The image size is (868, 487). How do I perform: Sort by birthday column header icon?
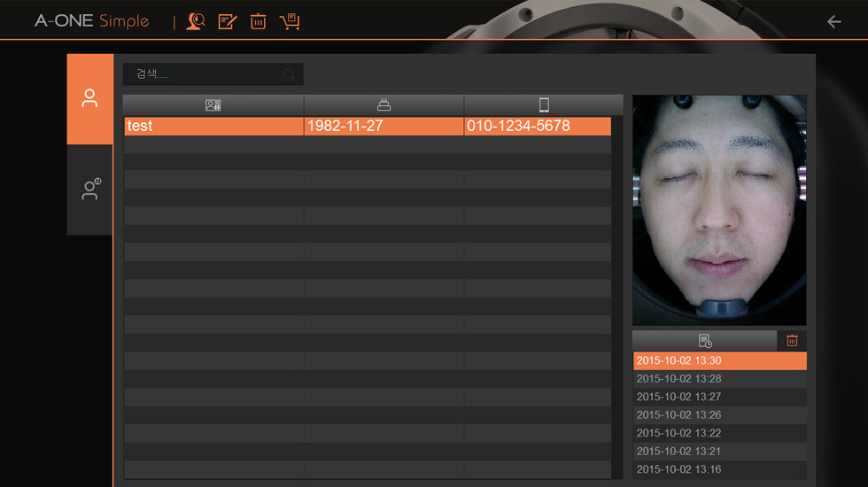[384, 105]
